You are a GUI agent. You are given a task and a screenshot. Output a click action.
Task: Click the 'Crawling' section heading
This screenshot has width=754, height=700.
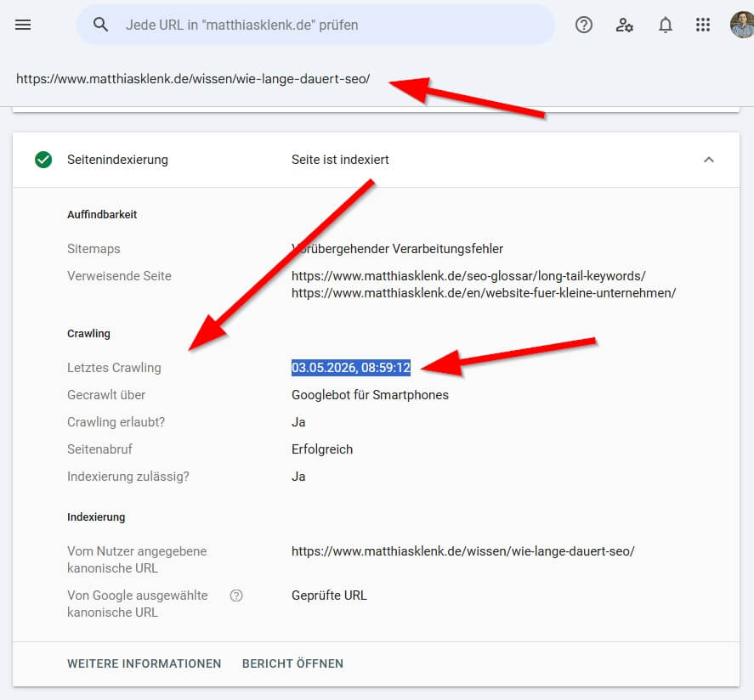pos(88,333)
